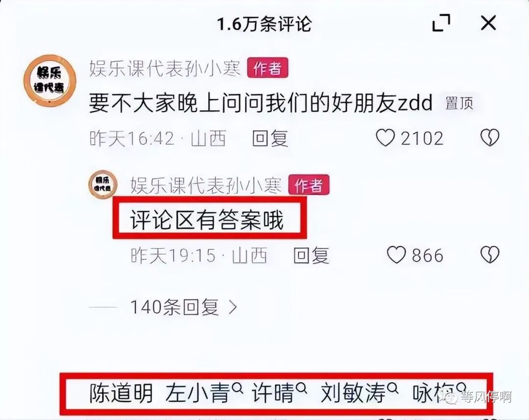Open top commenter's large avatar
This screenshot has width=529, height=420.
click(50, 80)
